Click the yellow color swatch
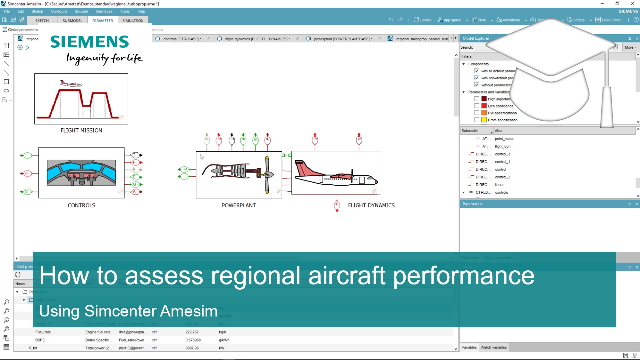Viewport: 640px width, 360px height. click(x=484, y=120)
